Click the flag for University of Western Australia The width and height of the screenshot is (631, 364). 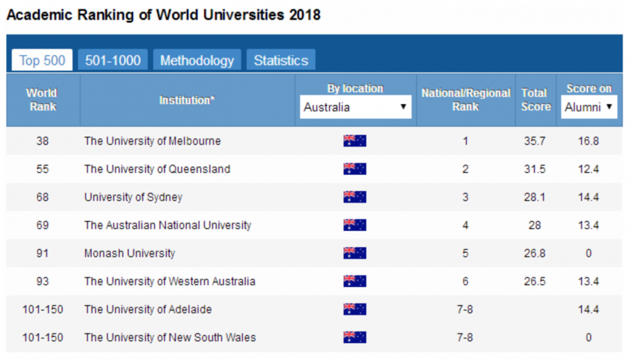tap(355, 281)
